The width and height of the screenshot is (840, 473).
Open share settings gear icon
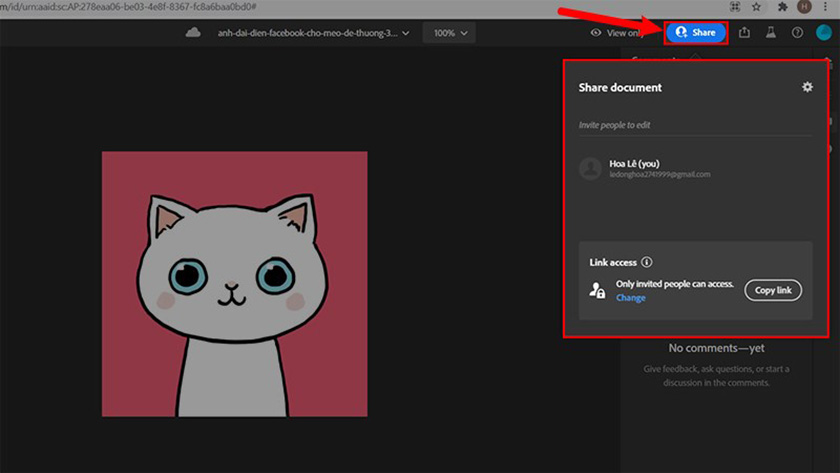click(x=807, y=87)
